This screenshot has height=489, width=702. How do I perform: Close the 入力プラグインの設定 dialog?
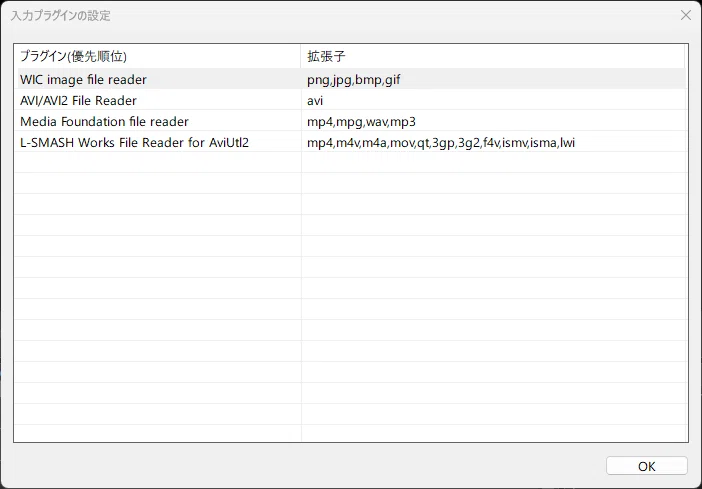point(685,15)
